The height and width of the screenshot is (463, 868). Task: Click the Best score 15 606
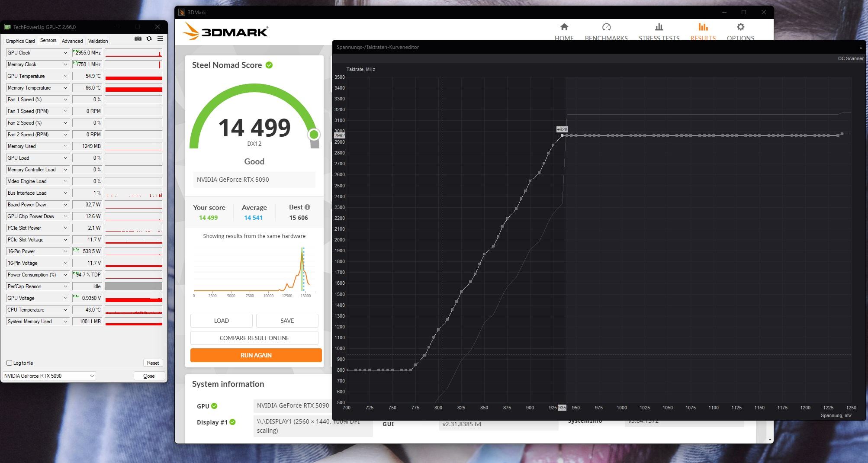299,218
